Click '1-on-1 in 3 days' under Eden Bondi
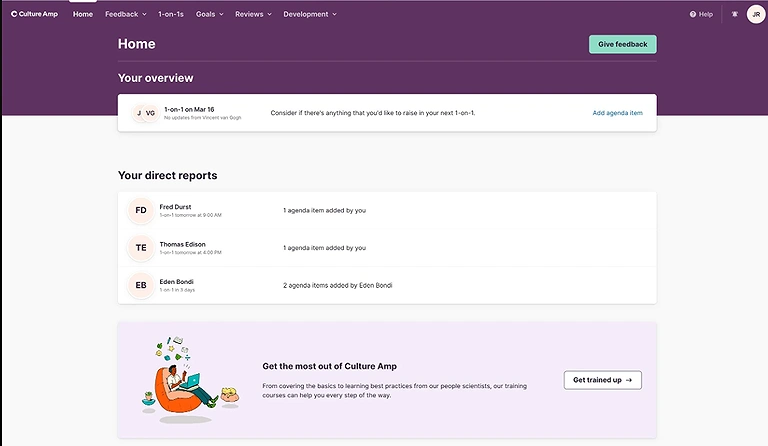The image size is (768, 446). click(x=177, y=290)
